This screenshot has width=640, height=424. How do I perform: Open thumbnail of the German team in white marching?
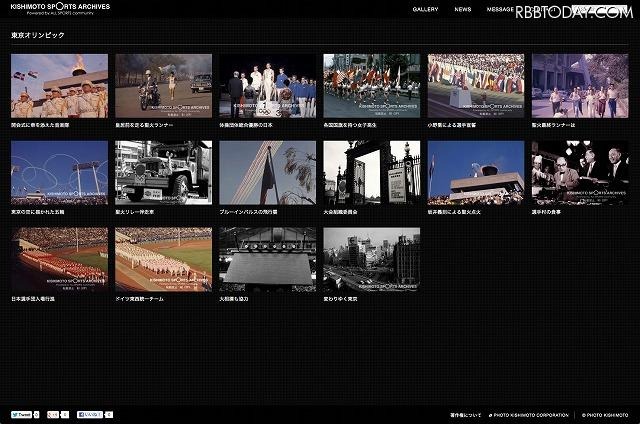164,260
